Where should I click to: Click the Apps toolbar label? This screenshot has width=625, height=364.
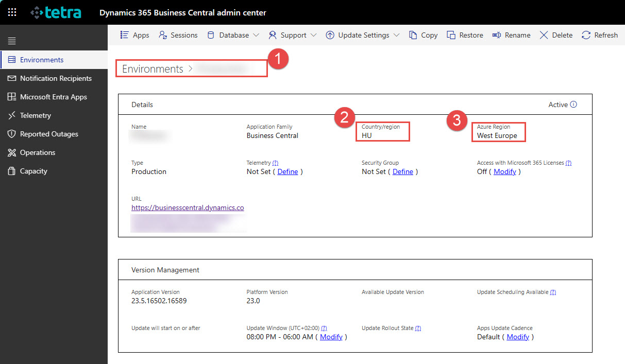[141, 35]
